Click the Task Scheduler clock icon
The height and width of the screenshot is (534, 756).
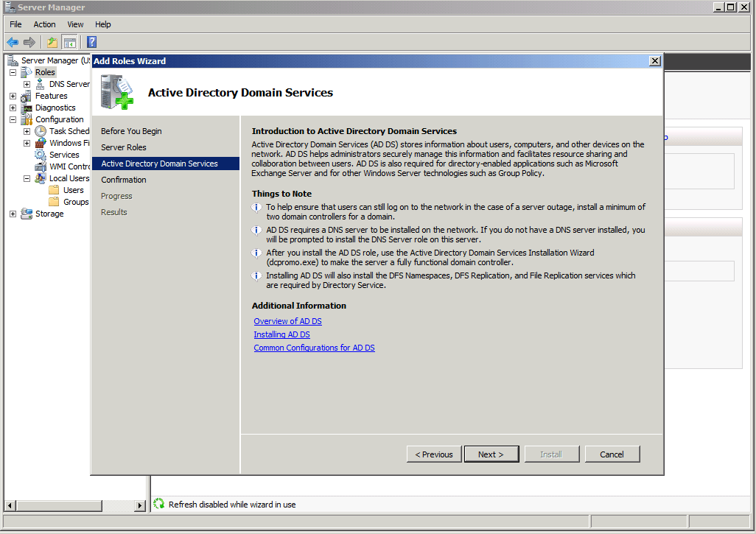click(41, 131)
